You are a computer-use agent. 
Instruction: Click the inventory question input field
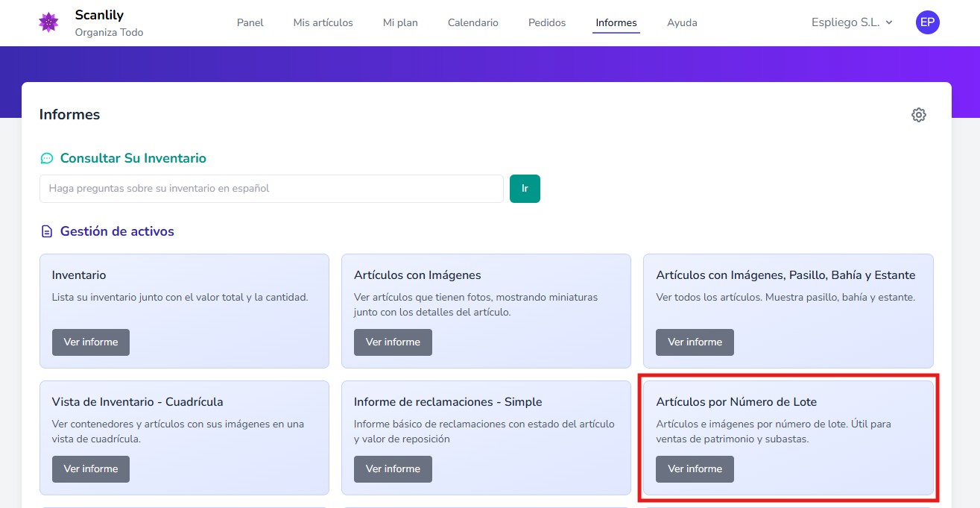(x=271, y=189)
